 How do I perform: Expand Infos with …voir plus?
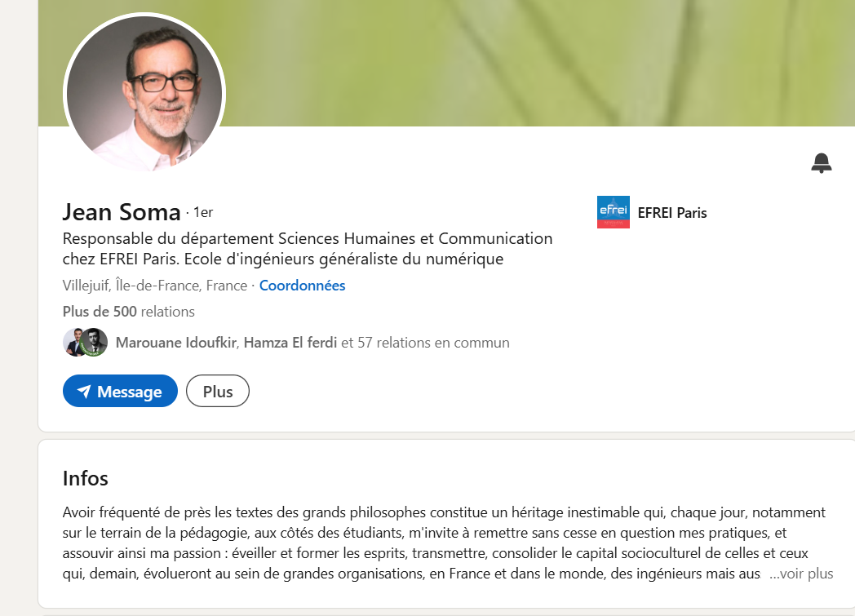click(x=800, y=574)
